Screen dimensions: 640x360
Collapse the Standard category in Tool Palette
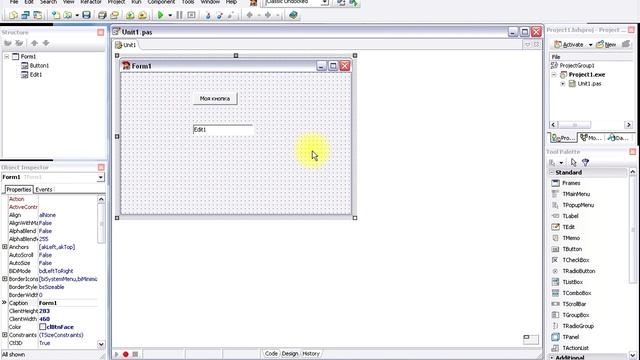click(x=551, y=173)
